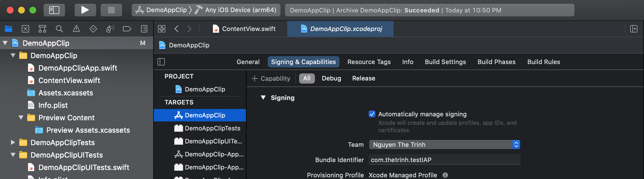Open the Team dropdown
The width and height of the screenshot is (644, 179).
tap(444, 145)
